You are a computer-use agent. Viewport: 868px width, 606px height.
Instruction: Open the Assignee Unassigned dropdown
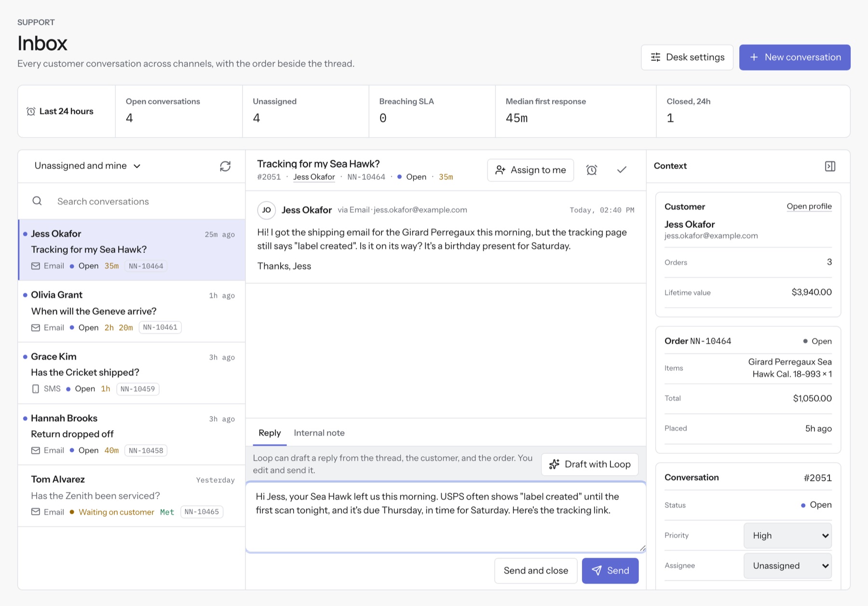(788, 566)
